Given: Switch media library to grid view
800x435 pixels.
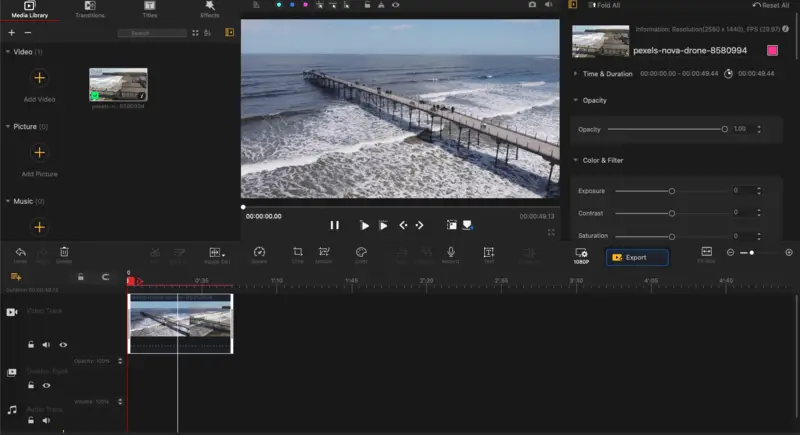Looking at the screenshot, I should tap(195, 33).
